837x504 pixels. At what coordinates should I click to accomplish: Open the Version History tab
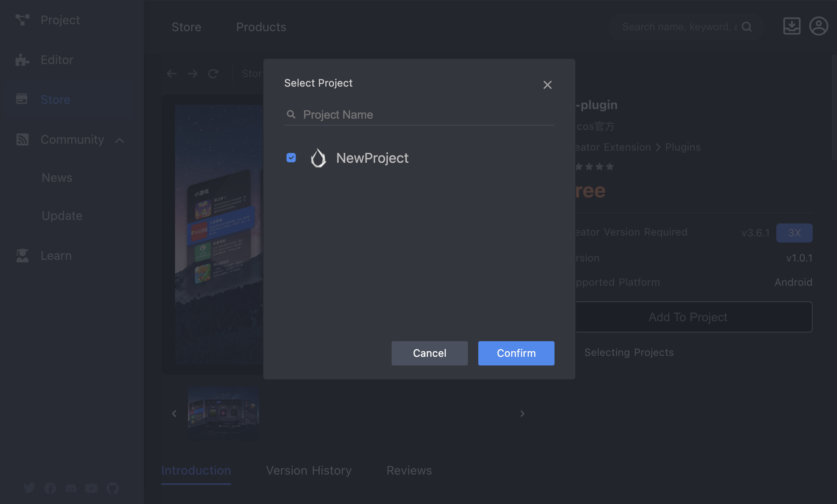click(x=308, y=470)
